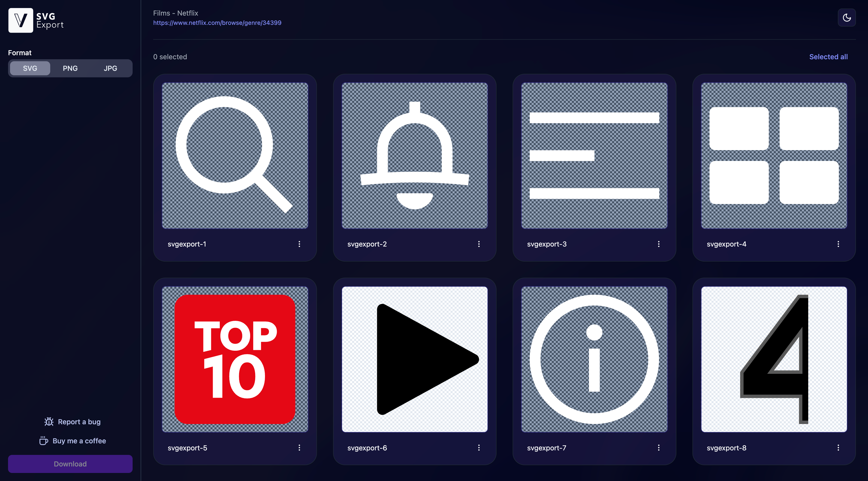Open context menu for svgexport-8
The width and height of the screenshot is (868, 481).
pos(839,448)
